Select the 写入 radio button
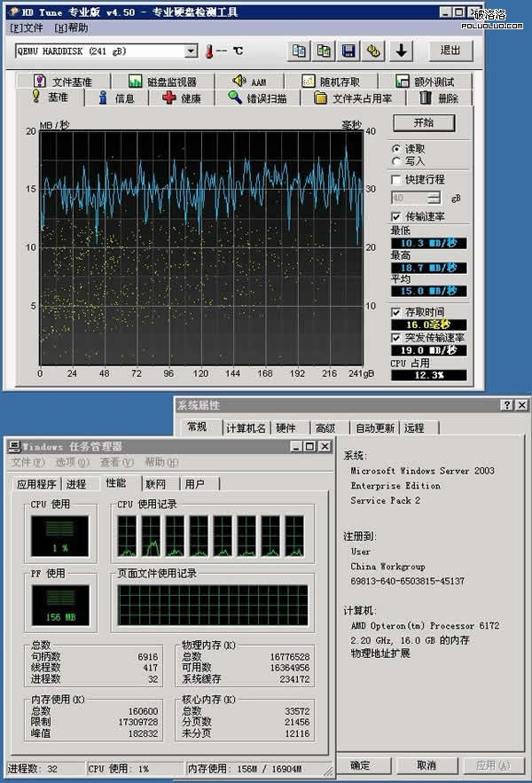The image size is (532, 783). pos(395,161)
